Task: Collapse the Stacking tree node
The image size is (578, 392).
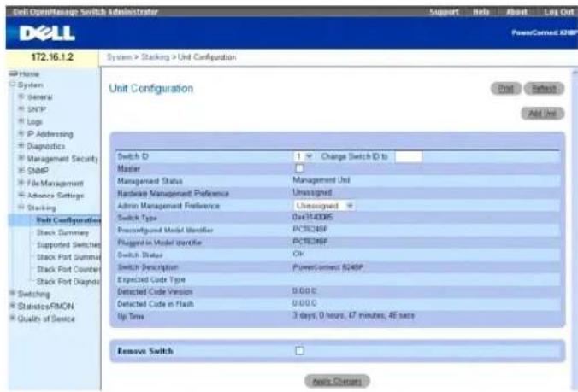Action: click(21, 208)
